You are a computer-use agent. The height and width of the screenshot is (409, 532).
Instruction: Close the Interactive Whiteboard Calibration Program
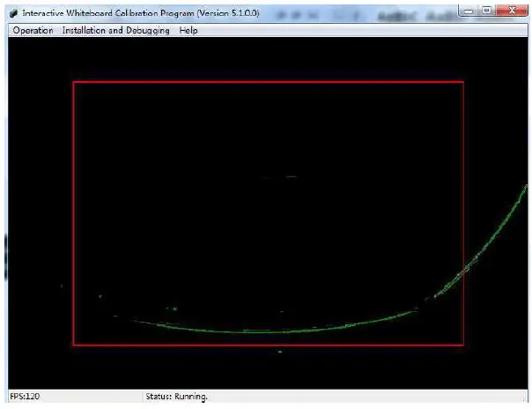pyautogui.click(x=512, y=11)
